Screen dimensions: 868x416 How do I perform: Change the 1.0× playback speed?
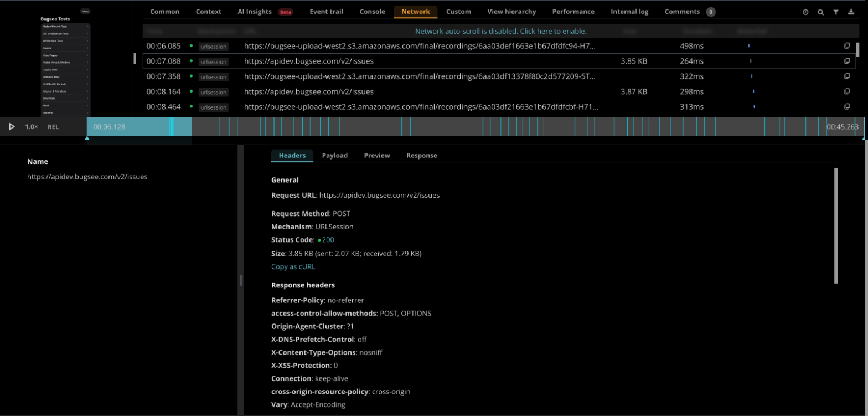tap(32, 127)
